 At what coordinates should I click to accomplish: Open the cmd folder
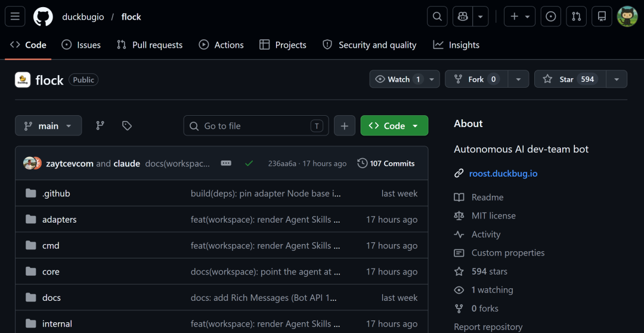[51, 245]
